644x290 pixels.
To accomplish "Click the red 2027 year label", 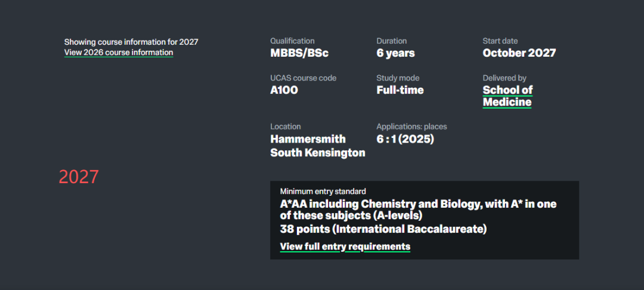I will pyautogui.click(x=79, y=177).
